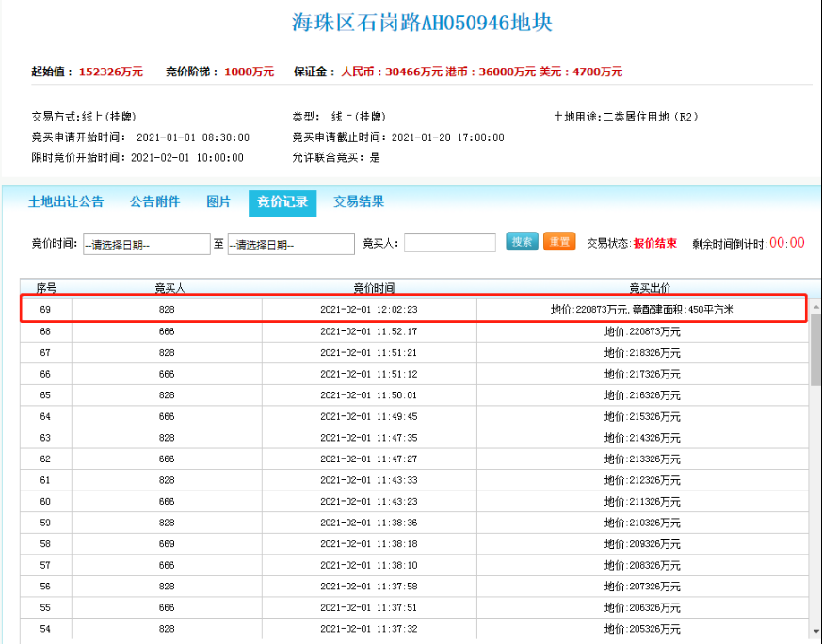
Task: Open the second date picker after 至
Action: [x=289, y=243]
